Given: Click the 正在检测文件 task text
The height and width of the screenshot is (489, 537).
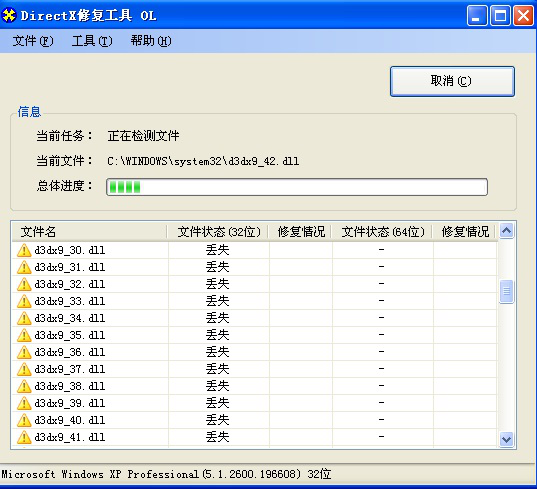Looking at the screenshot, I should click(x=143, y=136).
